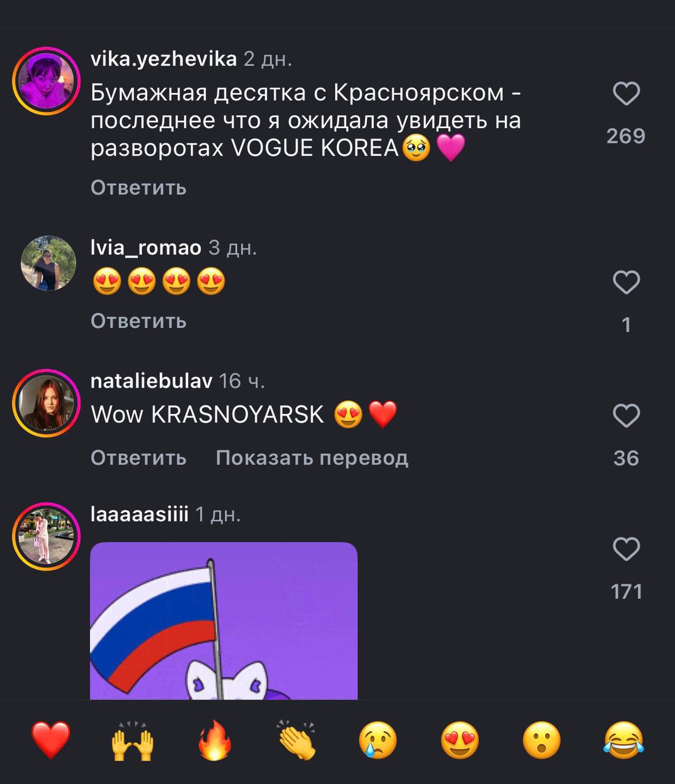
Task: Send crying face emoji quick reaction
Action: (x=378, y=741)
